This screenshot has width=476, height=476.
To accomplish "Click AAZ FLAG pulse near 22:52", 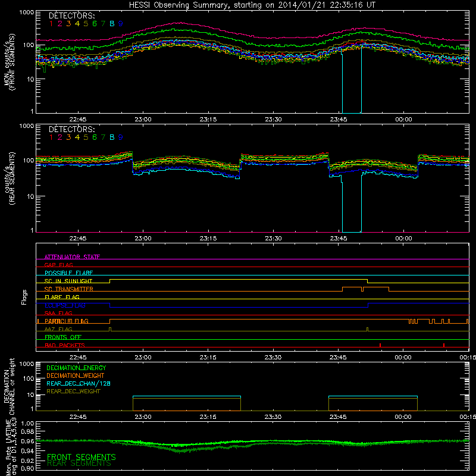I will [x=110, y=330].
